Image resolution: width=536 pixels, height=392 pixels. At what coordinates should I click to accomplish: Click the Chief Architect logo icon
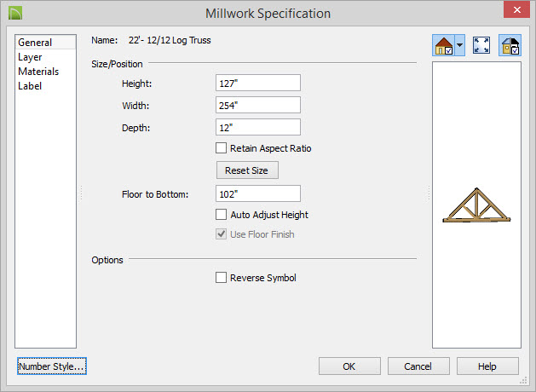(x=15, y=14)
